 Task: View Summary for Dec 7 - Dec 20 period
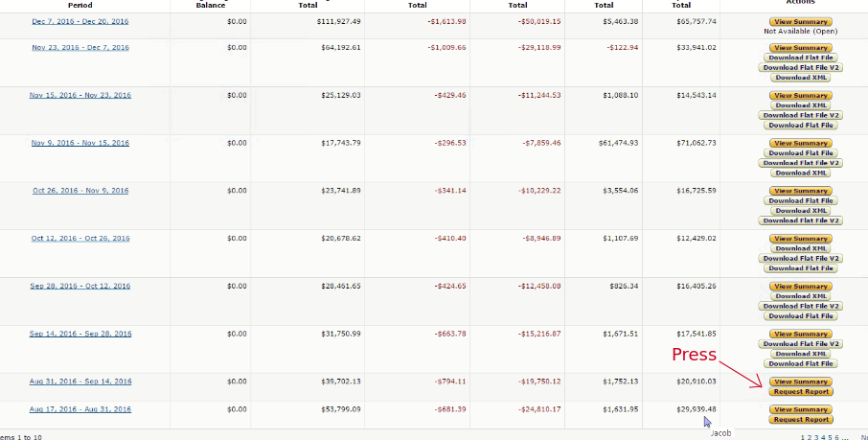click(x=800, y=21)
